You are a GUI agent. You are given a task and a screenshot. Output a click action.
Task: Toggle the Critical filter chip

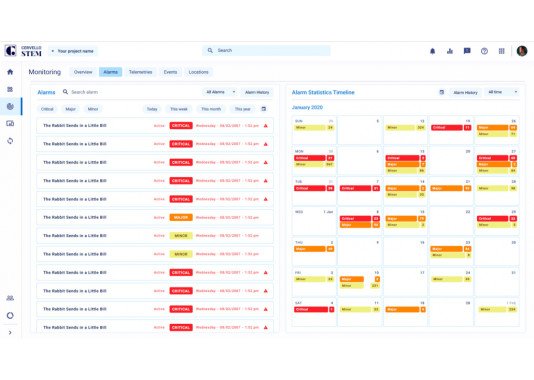[x=47, y=109]
